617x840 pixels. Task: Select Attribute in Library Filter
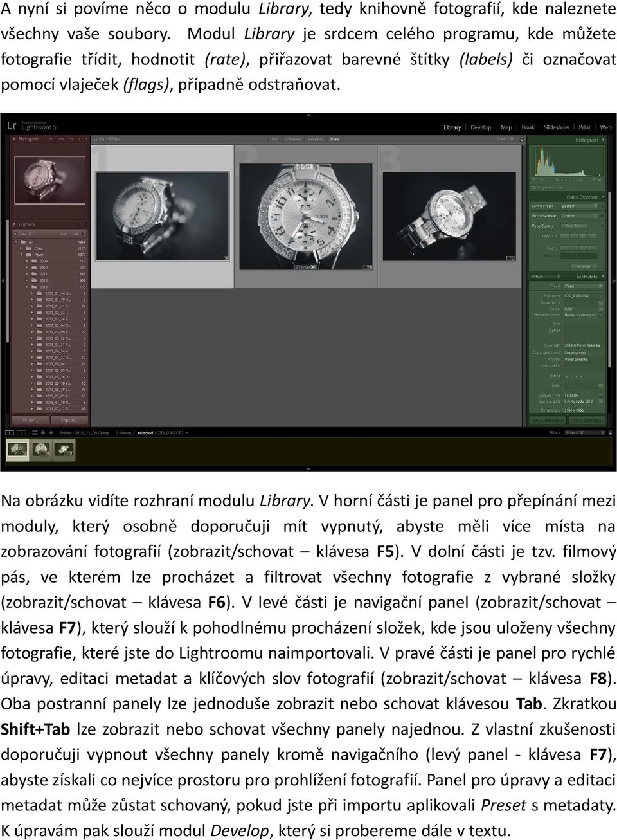294,139
